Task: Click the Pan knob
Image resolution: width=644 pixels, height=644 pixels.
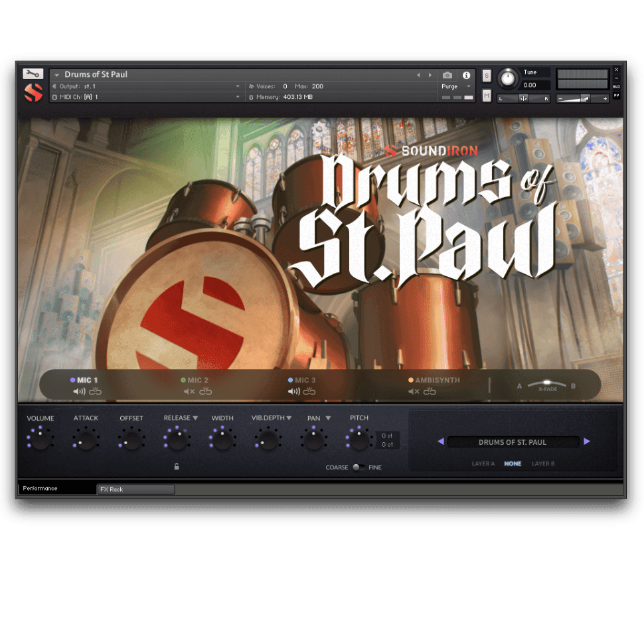Action: [x=314, y=440]
